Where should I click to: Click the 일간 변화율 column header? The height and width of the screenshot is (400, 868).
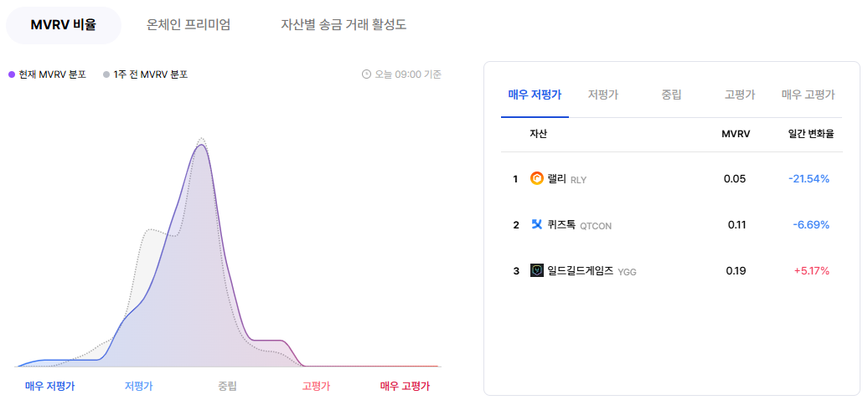(x=812, y=134)
